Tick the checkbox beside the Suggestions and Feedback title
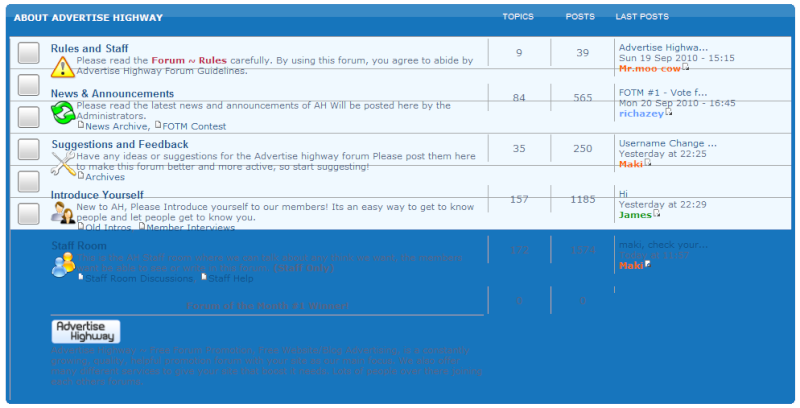 pos(29,149)
